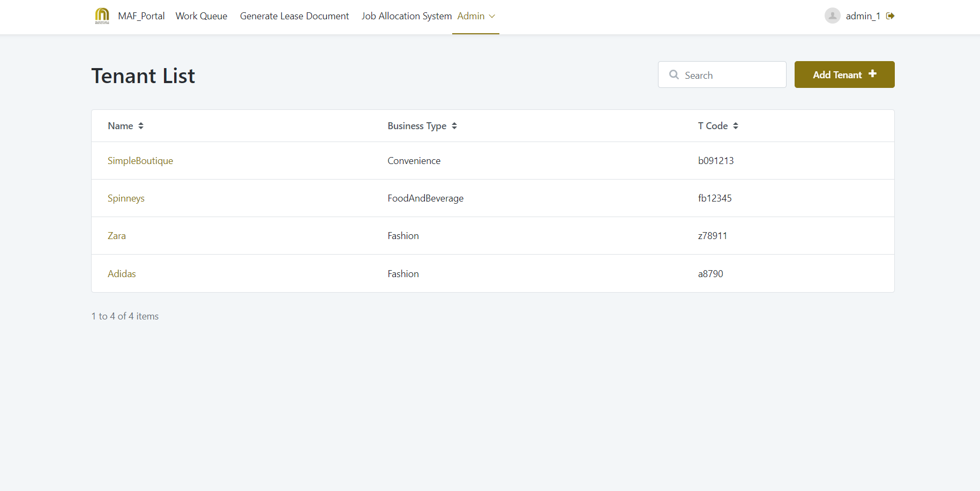Image resolution: width=980 pixels, height=491 pixels.
Task: Click the Add Tenant button
Action: tap(844, 75)
